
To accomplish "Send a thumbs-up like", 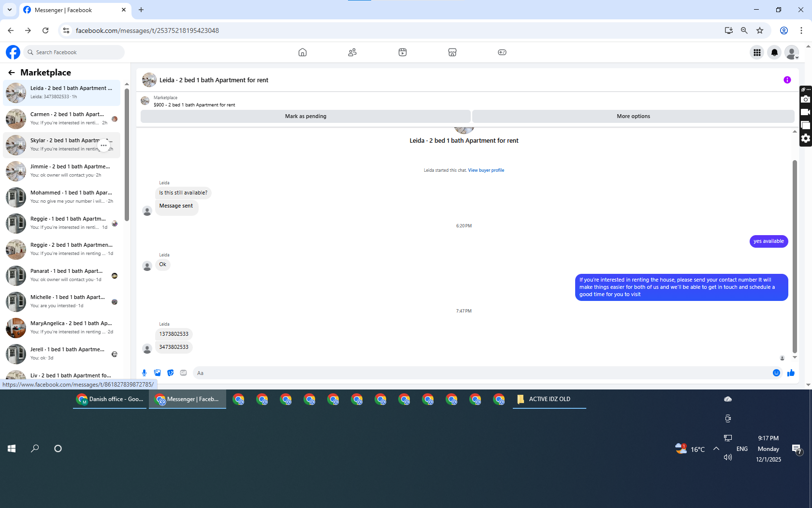I will coord(791,373).
